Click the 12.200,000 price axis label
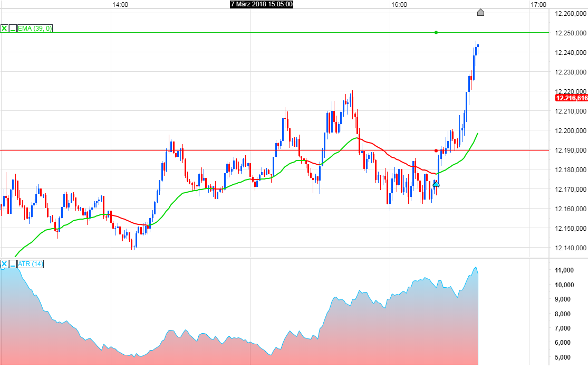This screenshot has height=368, width=588. pos(571,130)
